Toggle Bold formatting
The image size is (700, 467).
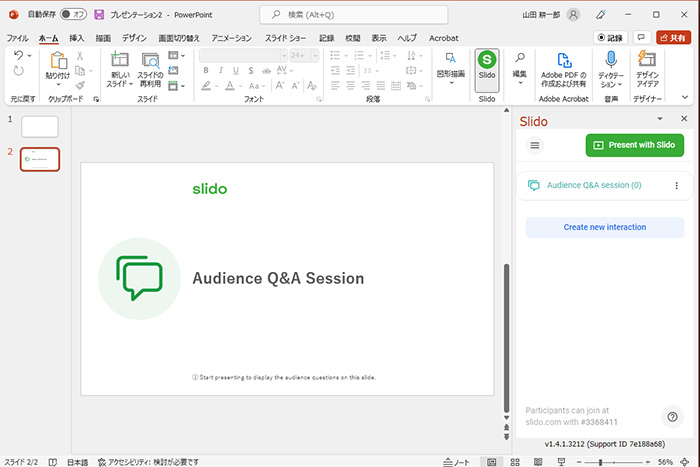pyautogui.click(x=206, y=71)
